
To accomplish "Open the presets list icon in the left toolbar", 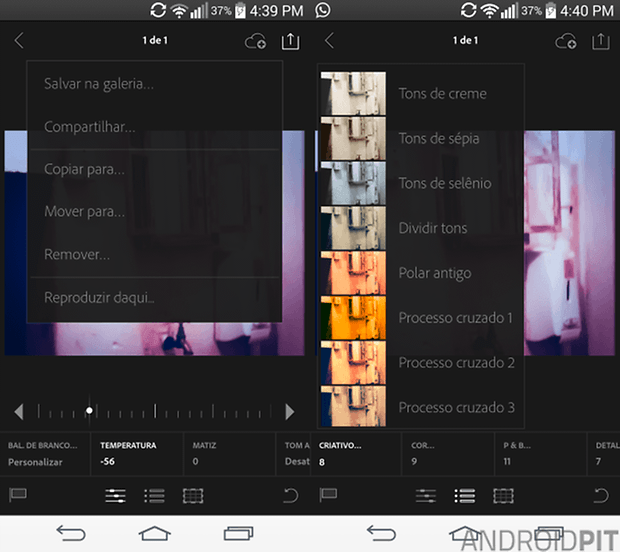I will 154,495.
